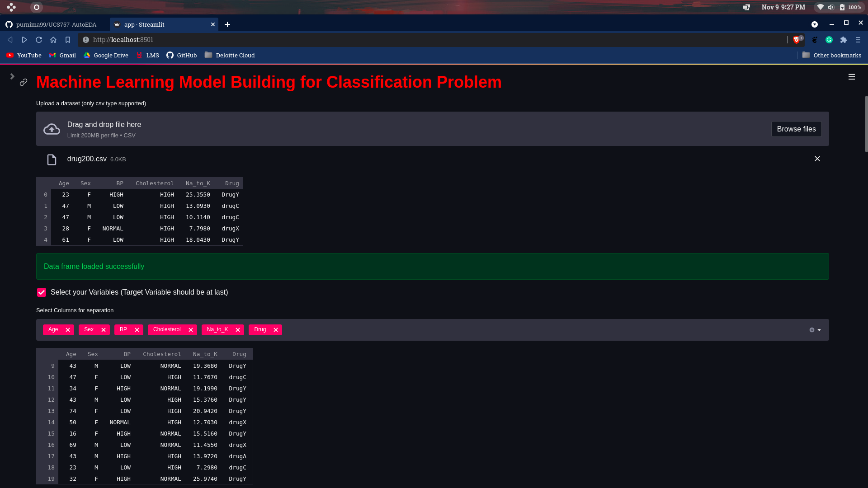Open the column multiselect dropdown arrow
868x488 pixels.
click(819, 330)
